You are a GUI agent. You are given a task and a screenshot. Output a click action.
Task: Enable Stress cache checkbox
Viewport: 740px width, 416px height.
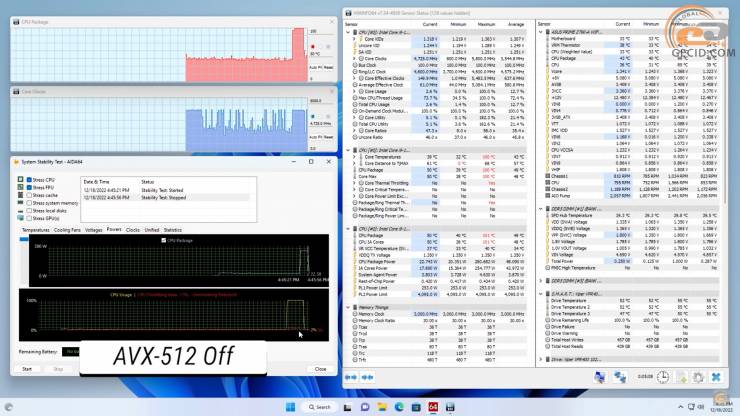[x=29, y=195]
